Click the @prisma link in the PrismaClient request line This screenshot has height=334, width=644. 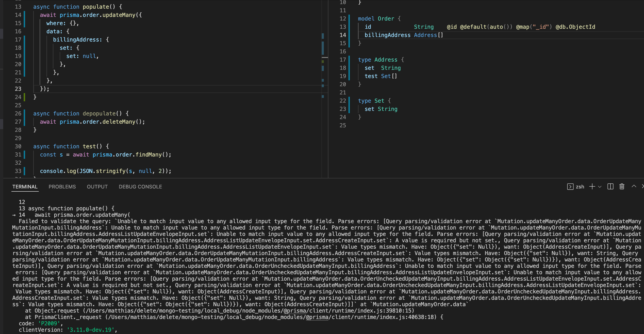317,317
